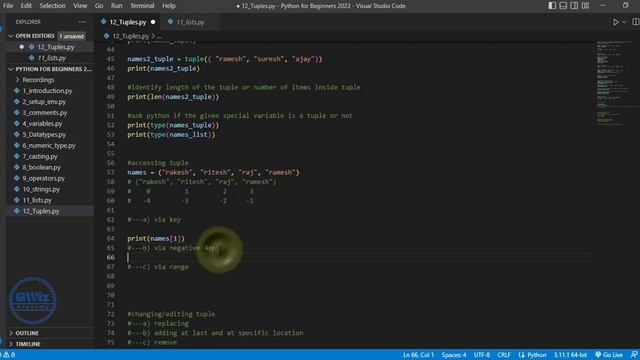The image size is (640, 360).
Task: Open 3_comments.py file
Action: (x=45, y=113)
